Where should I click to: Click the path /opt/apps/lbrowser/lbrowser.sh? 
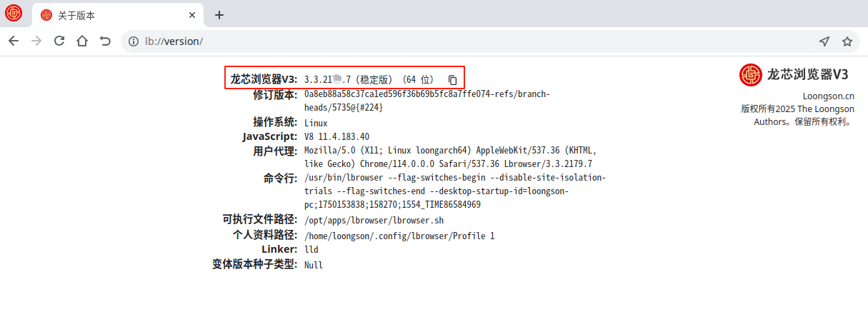(374, 221)
